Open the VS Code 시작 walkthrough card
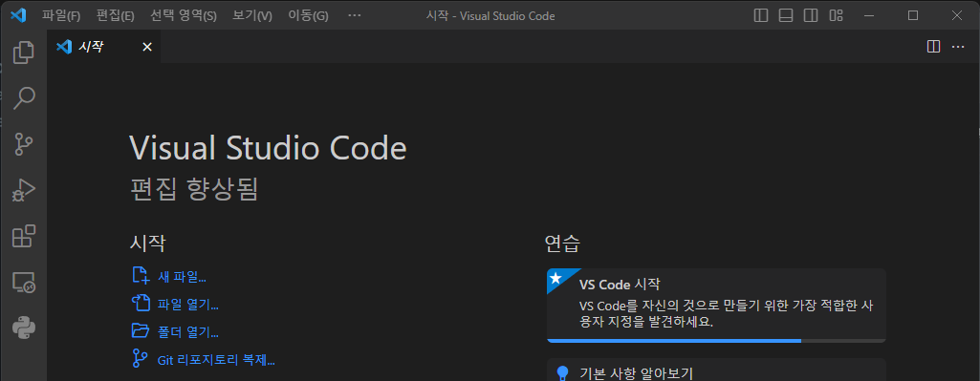The image size is (980, 381). click(716, 306)
